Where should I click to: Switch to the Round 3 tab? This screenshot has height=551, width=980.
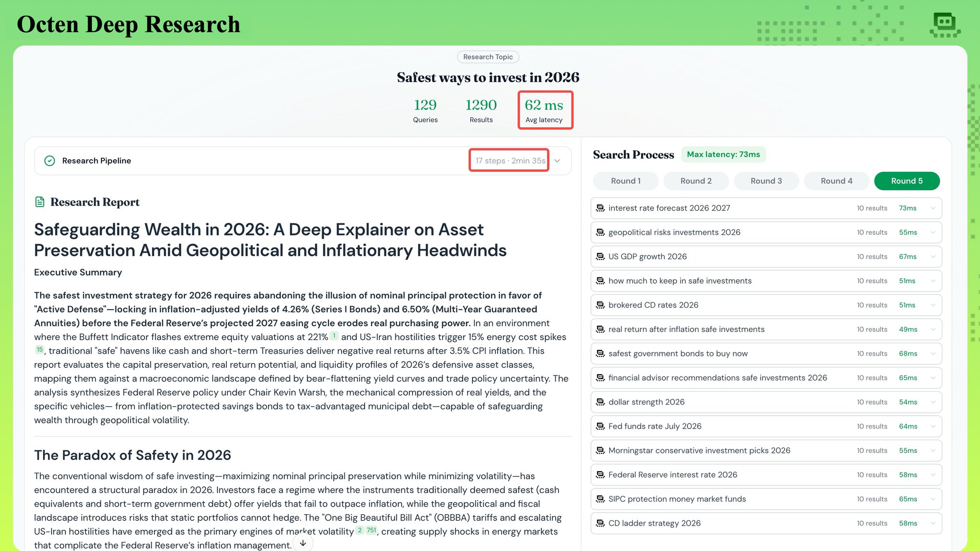coord(766,181)
